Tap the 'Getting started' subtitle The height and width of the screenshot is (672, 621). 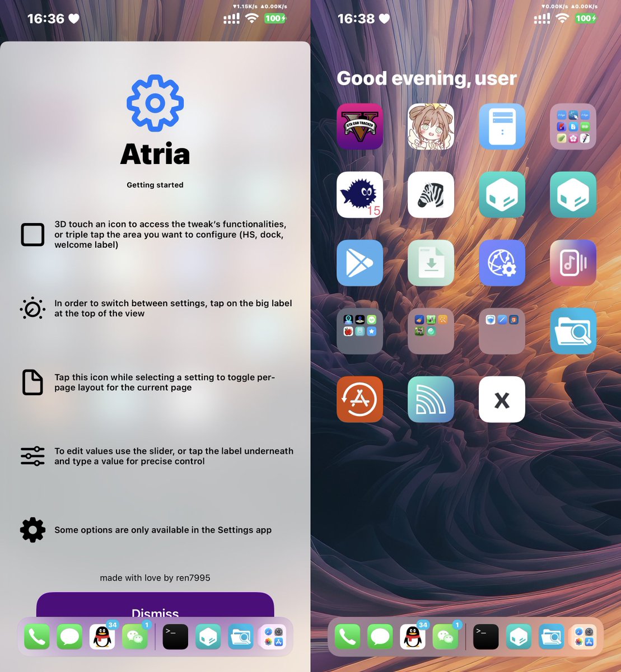pyautogui.click(x=155, y=185)
